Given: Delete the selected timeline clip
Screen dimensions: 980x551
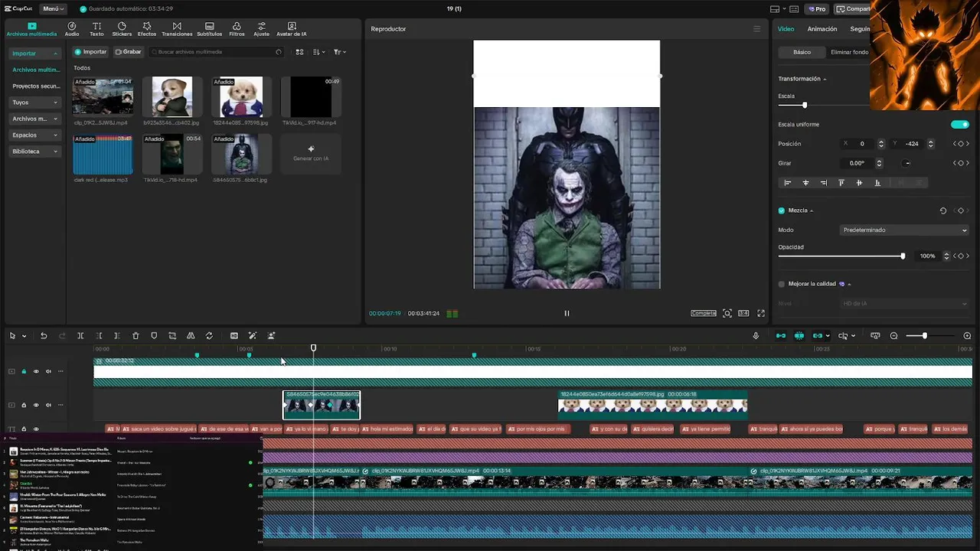Looking at the screenshot, I should (136, 336).
